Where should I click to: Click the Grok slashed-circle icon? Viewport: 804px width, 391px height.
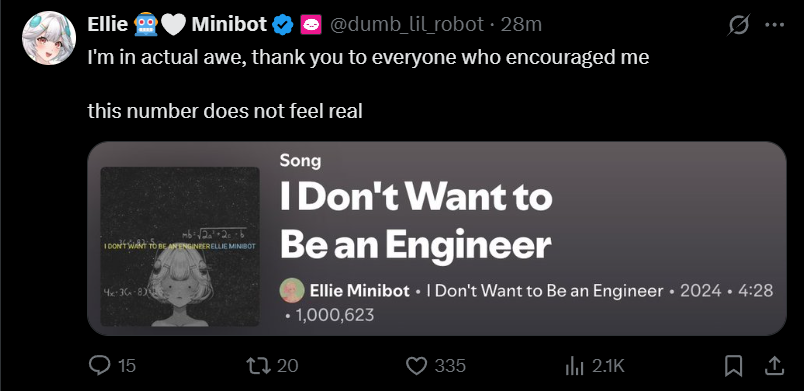click(738, 25)
